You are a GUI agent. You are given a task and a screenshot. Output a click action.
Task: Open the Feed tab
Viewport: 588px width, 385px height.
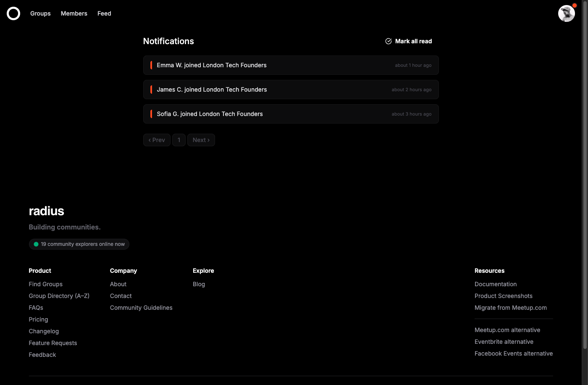[x=104, y=13]
